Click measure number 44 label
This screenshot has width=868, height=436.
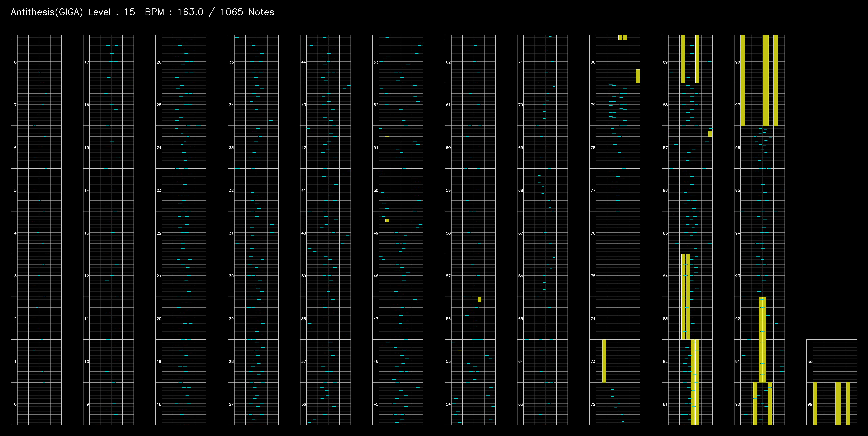(304, 62)
